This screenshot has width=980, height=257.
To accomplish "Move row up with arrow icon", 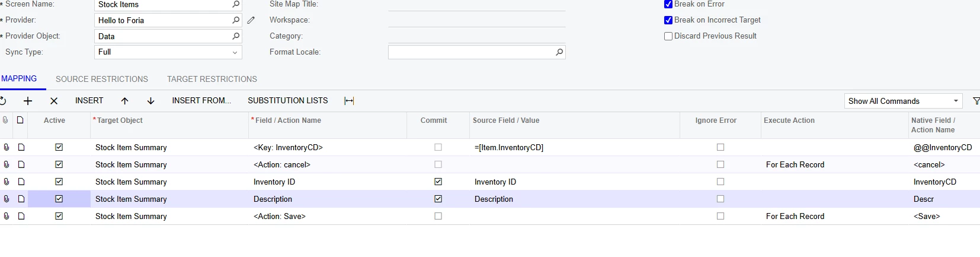I will (x=124, y=101).
